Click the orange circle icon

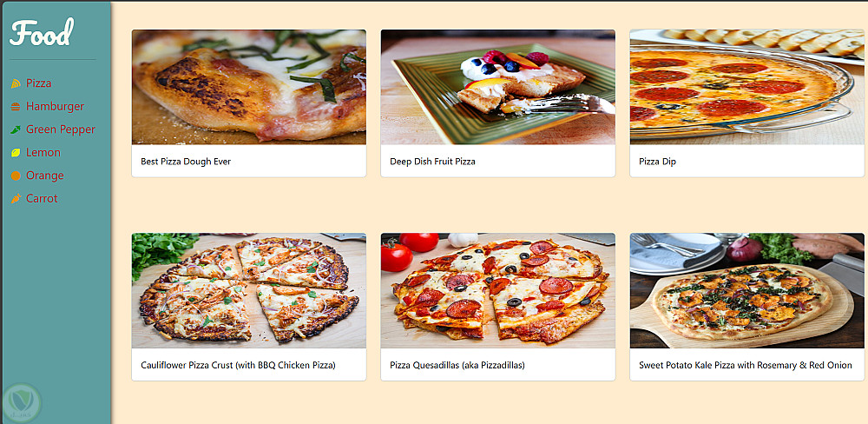[16, 176]
